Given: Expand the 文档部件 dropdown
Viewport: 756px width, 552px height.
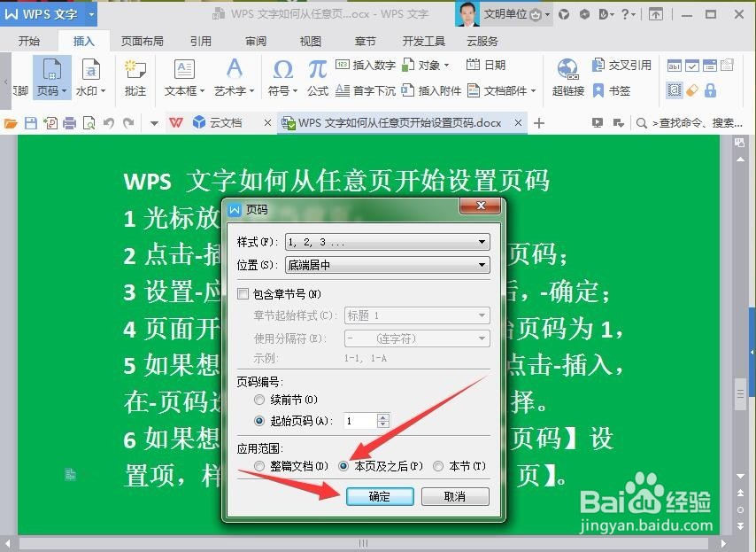Looking at the screenshot, I should [533, 90].
